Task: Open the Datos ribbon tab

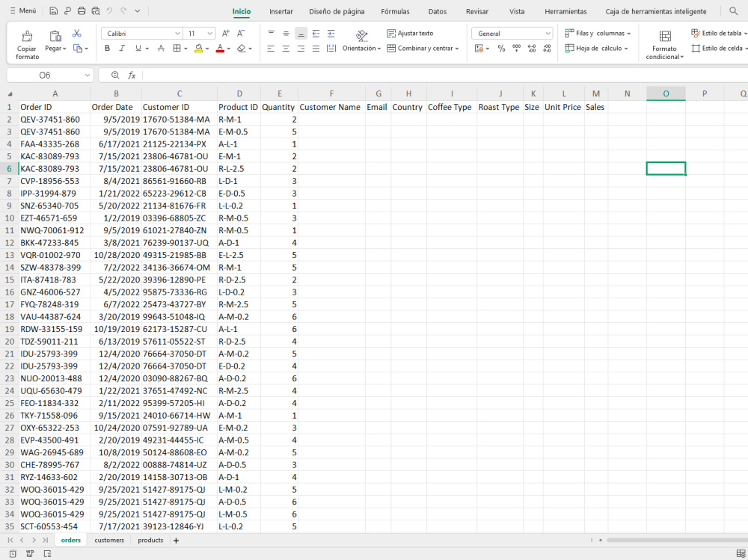Action: click(x=438, y=11)
